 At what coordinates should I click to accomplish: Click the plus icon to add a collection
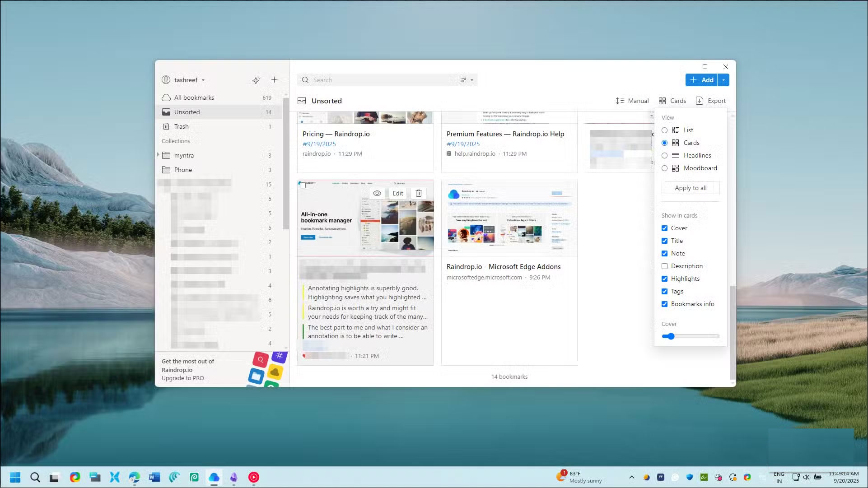tap(274, 80)
